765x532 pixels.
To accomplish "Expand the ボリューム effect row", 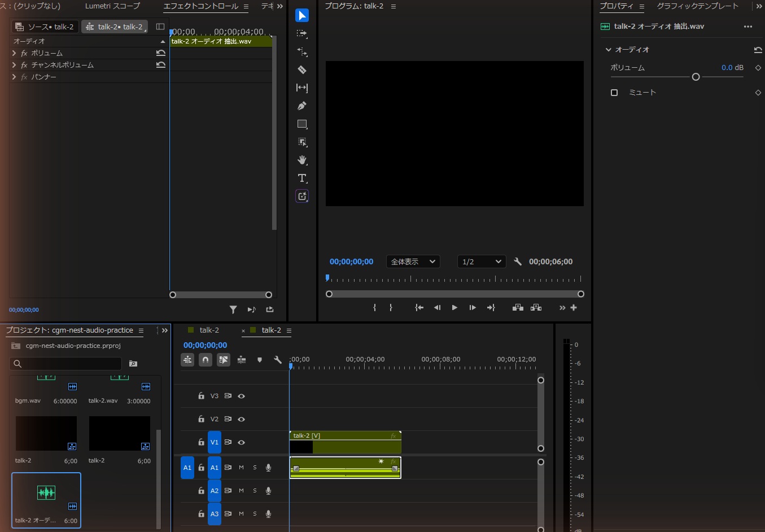I will coord(14,53).
